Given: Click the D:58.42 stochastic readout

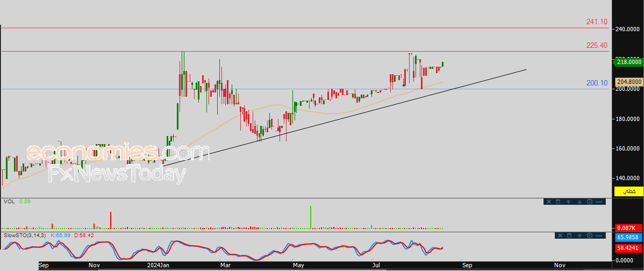Looking at the screenshot, I should pyautogui.click(x=83, y=236).
